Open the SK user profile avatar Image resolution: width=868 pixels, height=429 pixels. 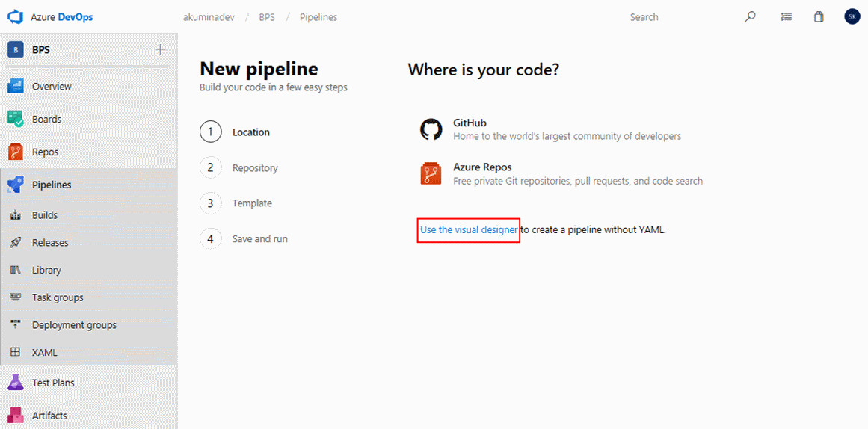tap(852, 16)
